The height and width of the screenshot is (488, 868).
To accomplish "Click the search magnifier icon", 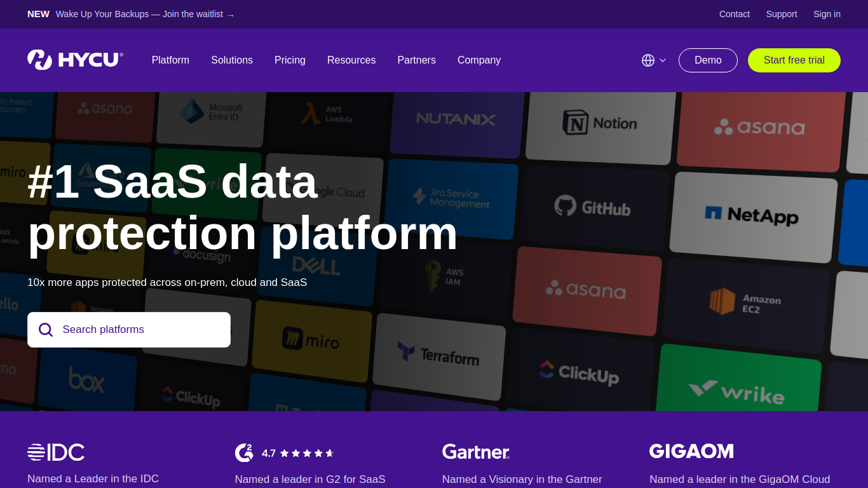I will [x=46, y=330].
